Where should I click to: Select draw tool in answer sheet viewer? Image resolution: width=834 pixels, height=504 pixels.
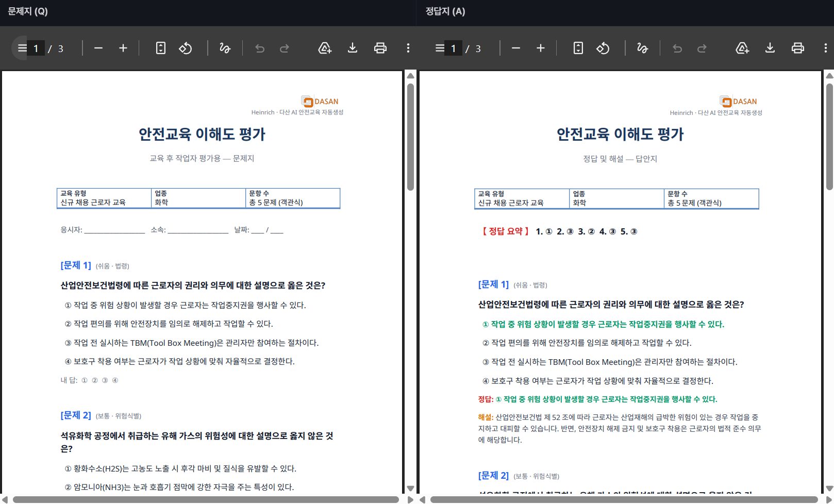642,48
